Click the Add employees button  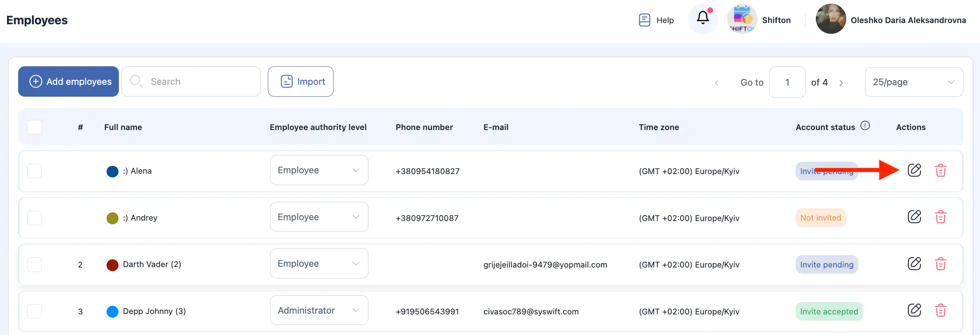(69, 81)
